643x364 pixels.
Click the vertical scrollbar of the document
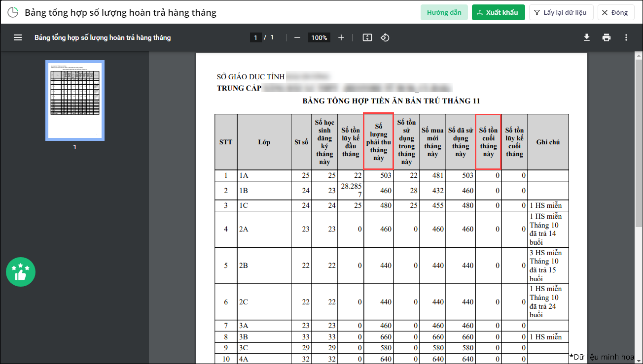639,148
